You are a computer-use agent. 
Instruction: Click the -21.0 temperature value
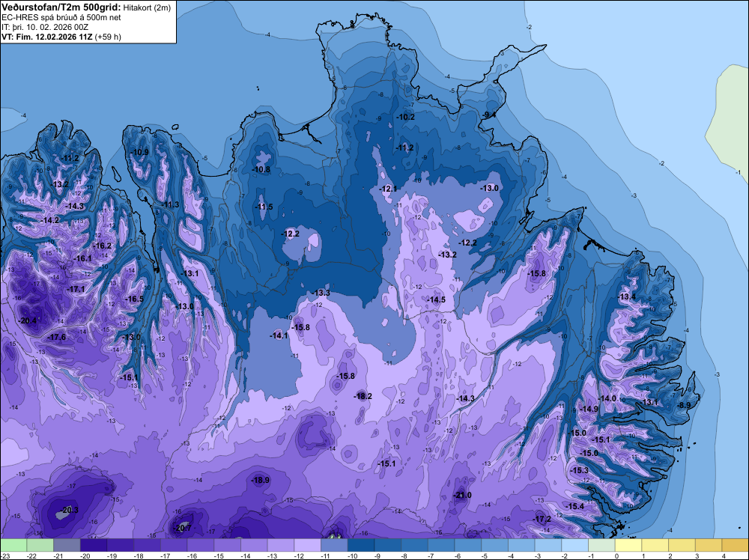pyautogui.click(x=463, y=496)
